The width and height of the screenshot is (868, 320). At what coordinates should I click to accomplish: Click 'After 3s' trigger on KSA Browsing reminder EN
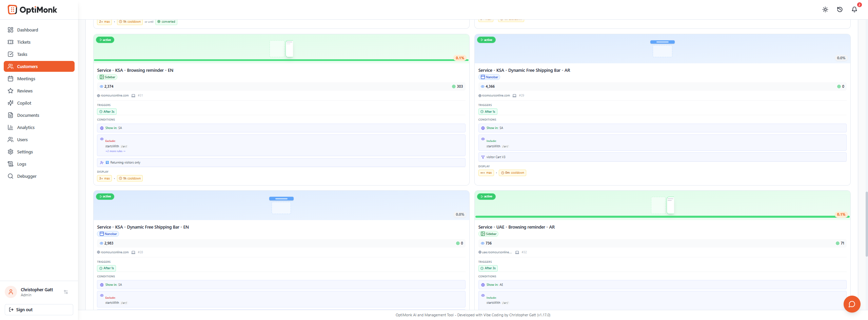point(107,112)
